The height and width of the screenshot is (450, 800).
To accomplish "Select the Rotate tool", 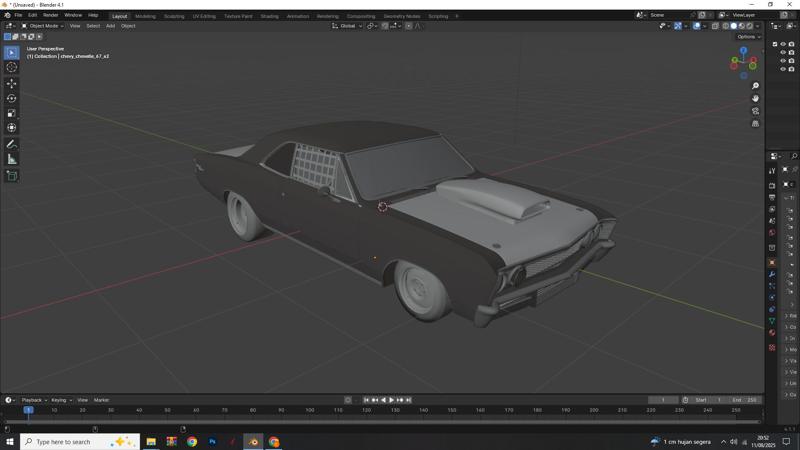I will 12,98.
